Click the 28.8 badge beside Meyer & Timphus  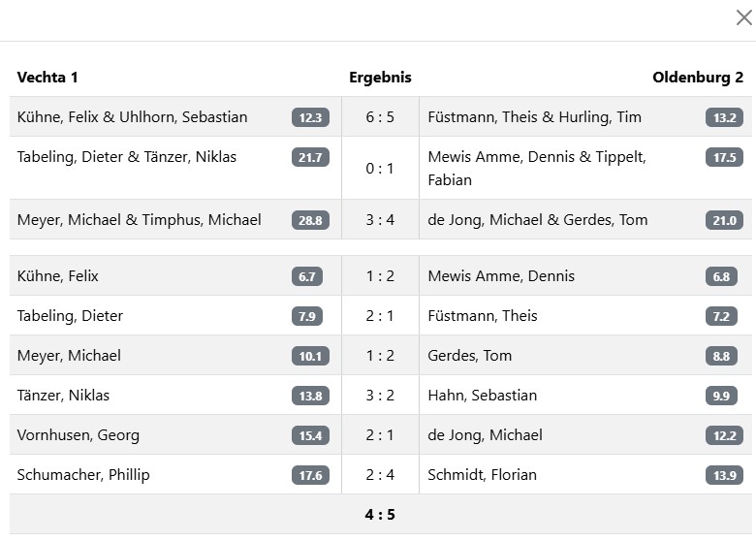(310, 221)
